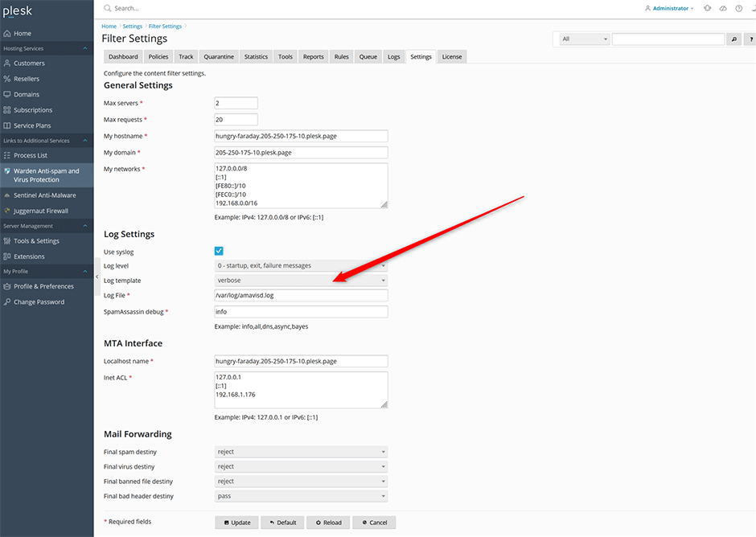The width and height of the screenshot is (756, 537).
Task: Collapse the Server Management sidebar group
Action: [47, 226]
